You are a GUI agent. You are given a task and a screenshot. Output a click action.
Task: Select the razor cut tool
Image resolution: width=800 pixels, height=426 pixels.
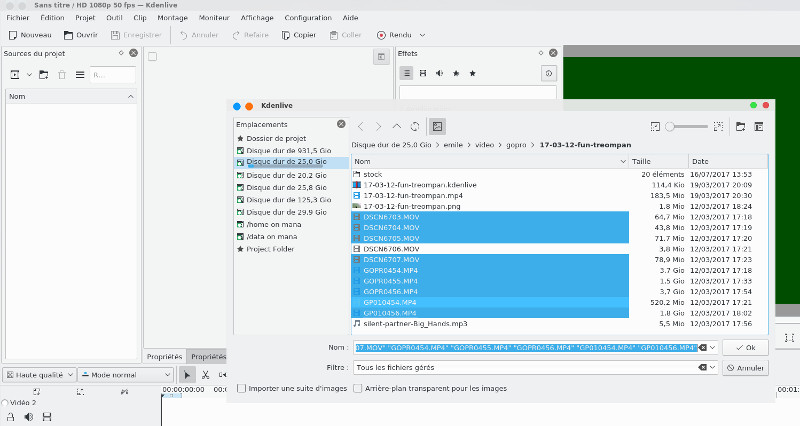205,375
